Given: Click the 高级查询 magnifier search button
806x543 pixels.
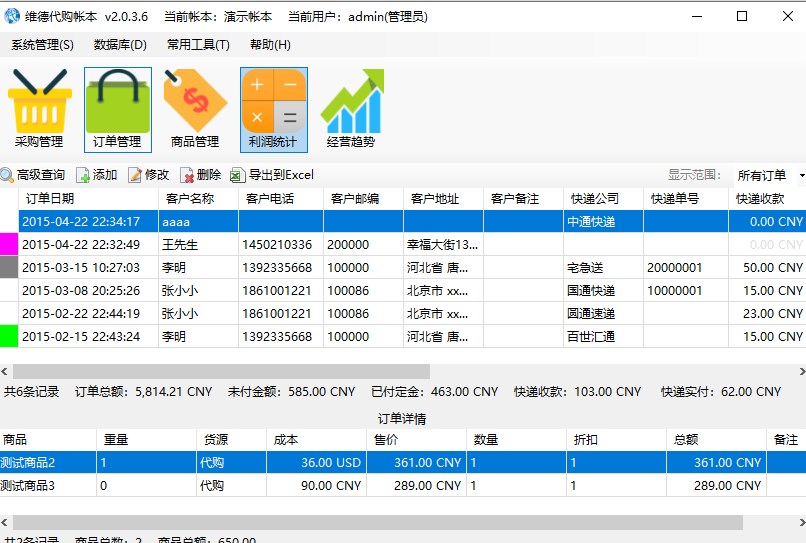Looking at the screenshot, I should 33,175.
